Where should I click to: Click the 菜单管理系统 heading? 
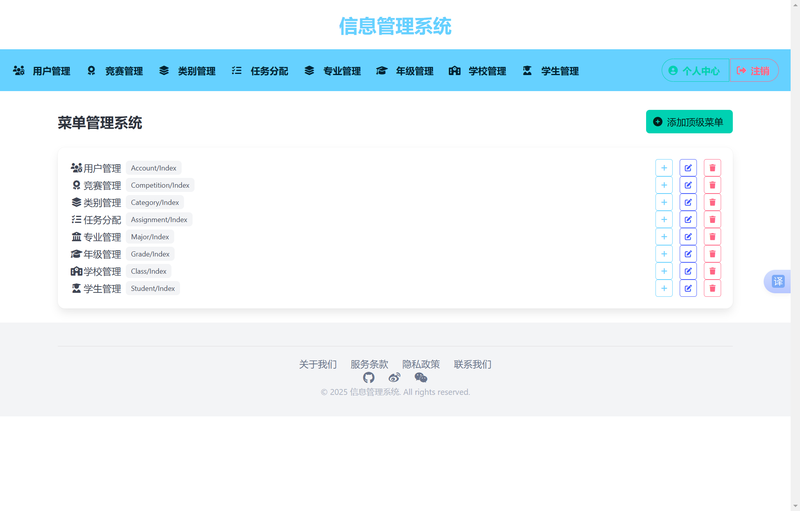[100, 123]
